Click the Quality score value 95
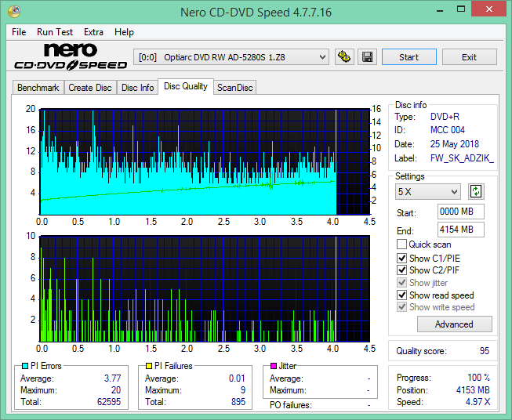Image resolution: width=512 pixels, height=420 pixels. pyautogui.click(x=485, y=351)
